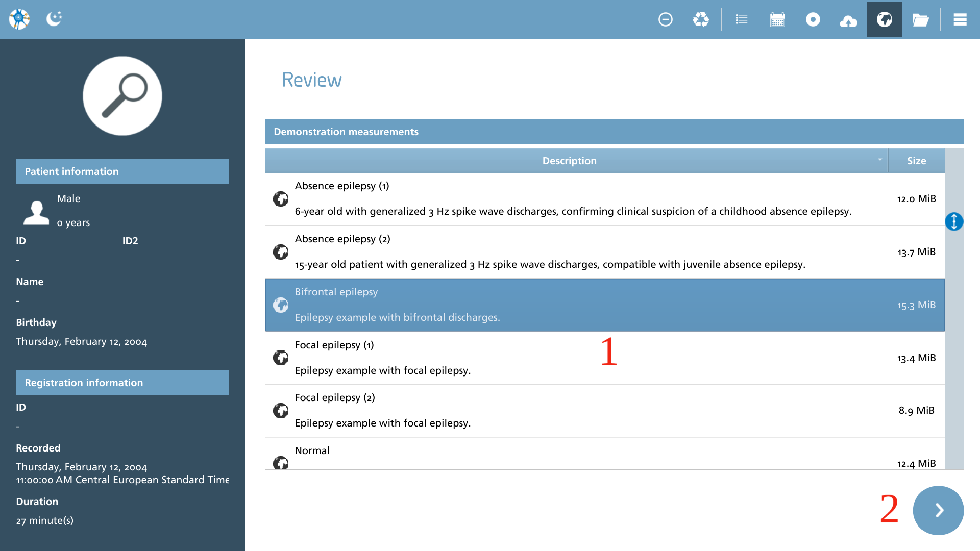
Task: Select the Focal epilepsy (1) row
Action: tap(605, 358)
